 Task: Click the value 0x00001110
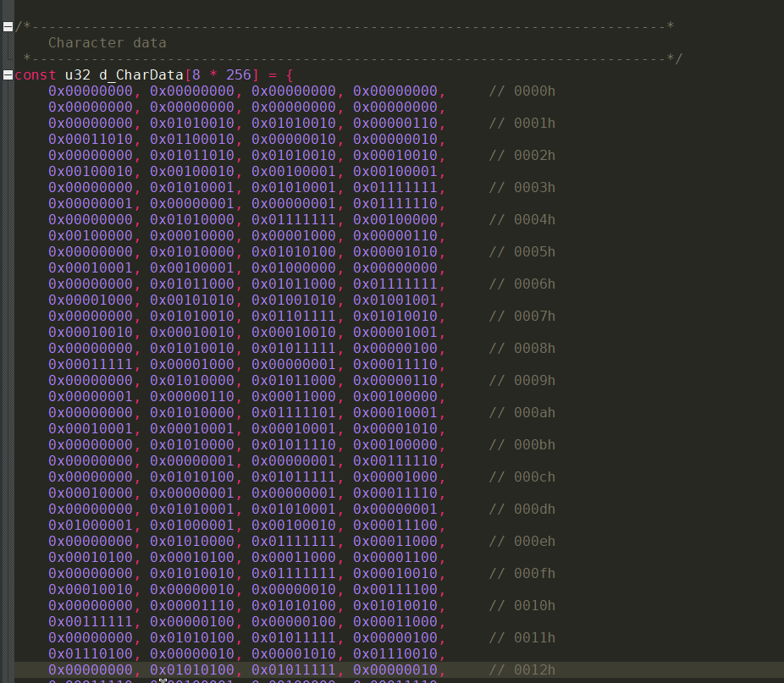click(x=192, y=605)
